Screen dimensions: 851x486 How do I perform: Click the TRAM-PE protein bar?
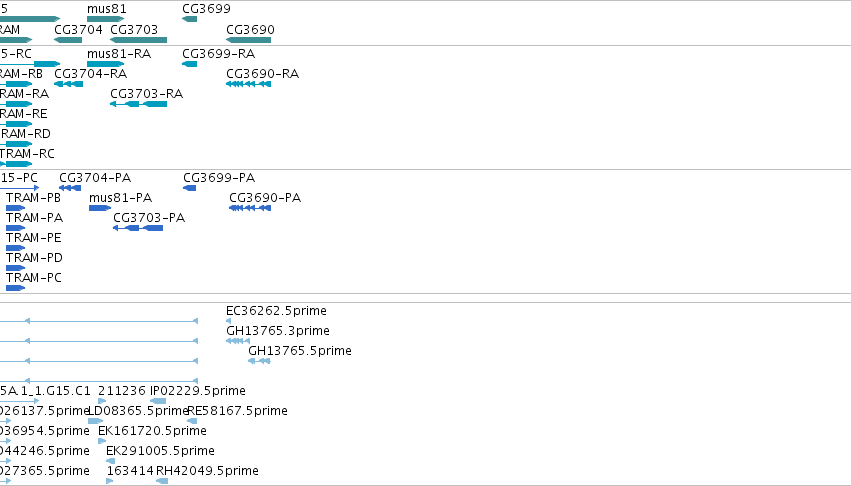(x=16, y=248)
